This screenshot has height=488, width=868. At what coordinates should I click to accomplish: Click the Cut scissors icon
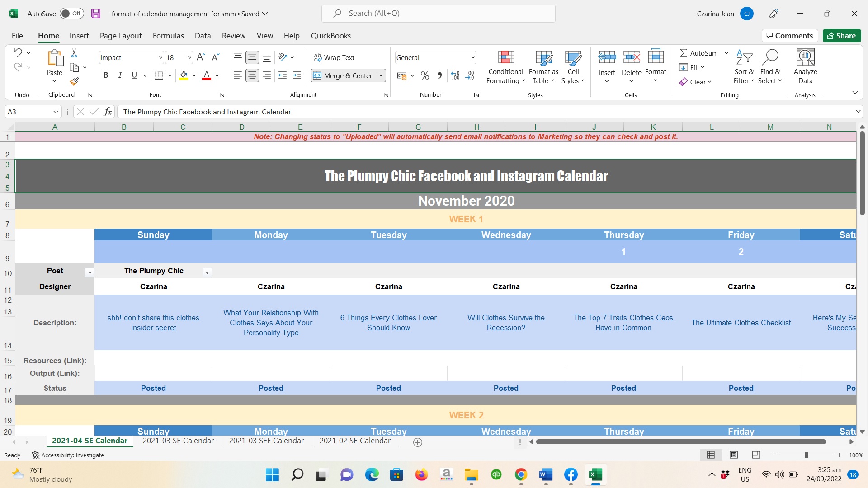(74, 53)
